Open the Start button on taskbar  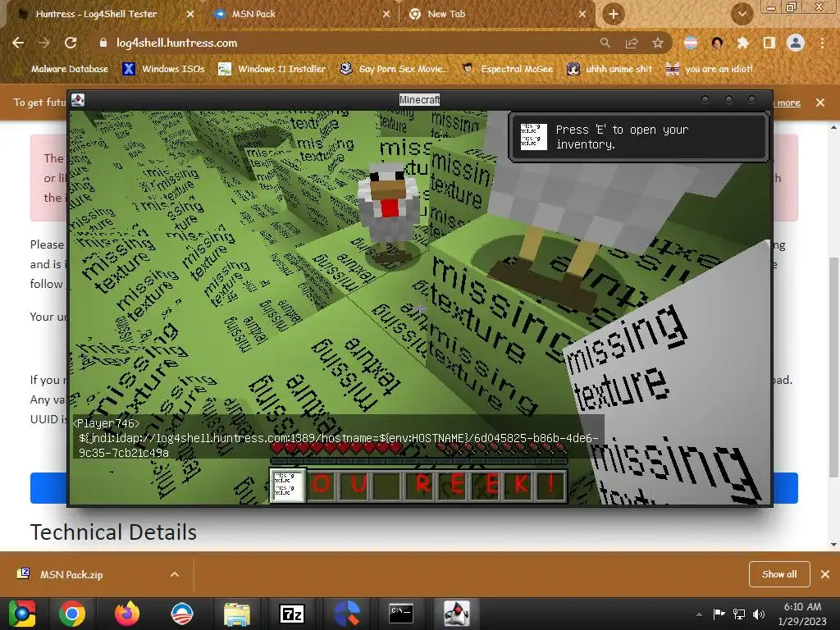pyautogui.click(x=22, y=614)
